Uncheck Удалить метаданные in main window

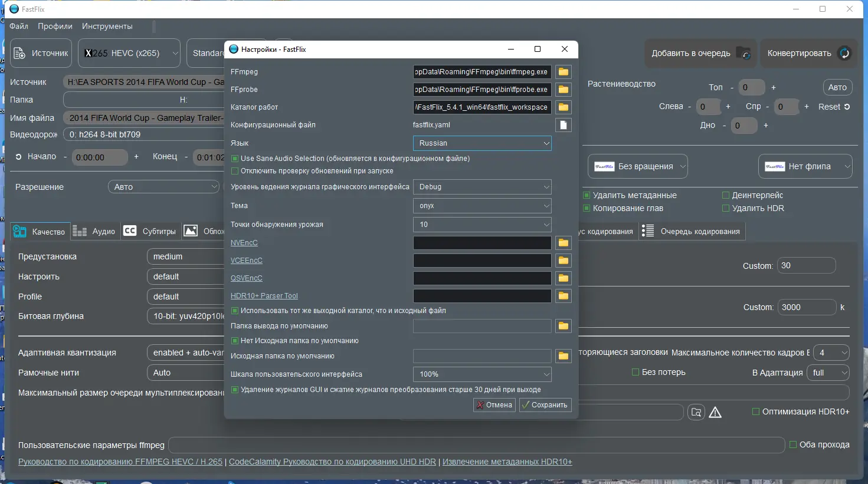pos(587,195)
